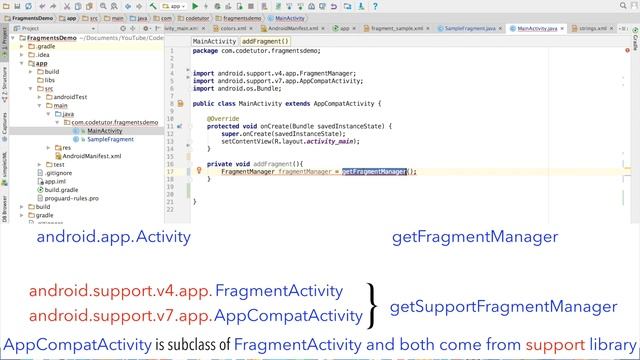Image resolution: width=640 pixels, height=360 pixels.
Task: Switch to the app gradle tab
Action: point(344,29)
